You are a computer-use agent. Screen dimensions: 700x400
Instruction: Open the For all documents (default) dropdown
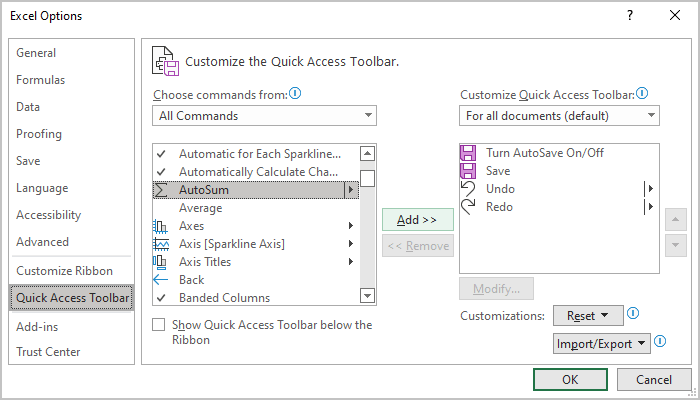point(559,116)
